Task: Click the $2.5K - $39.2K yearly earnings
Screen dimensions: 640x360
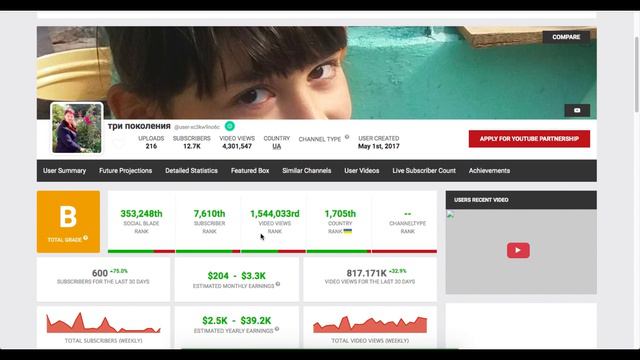Action: [x=237, y=321]
